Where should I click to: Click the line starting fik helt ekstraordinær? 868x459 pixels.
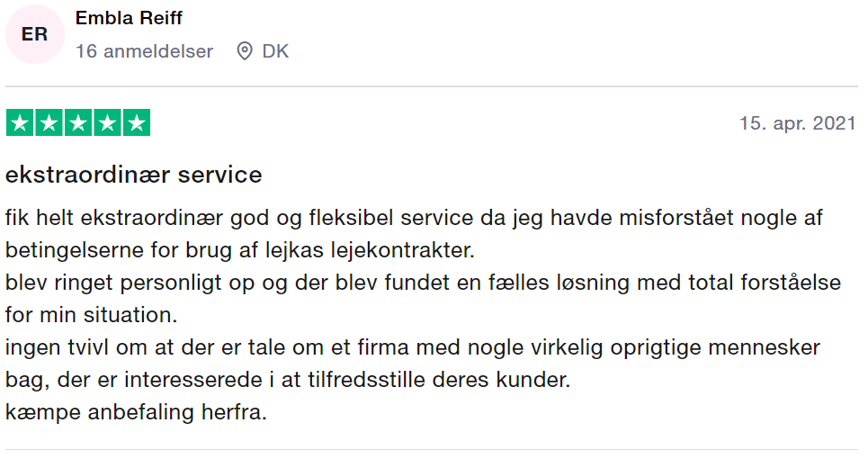point(414,218)
